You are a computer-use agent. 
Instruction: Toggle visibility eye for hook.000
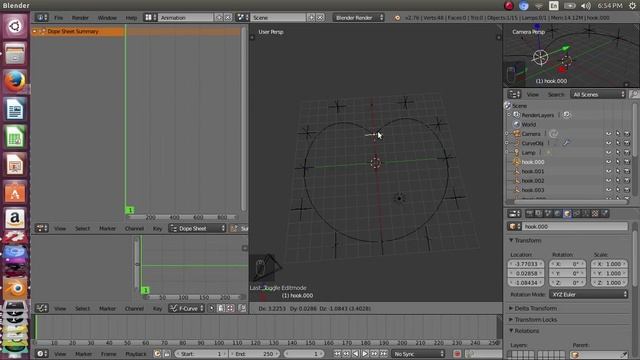point(609,162)
